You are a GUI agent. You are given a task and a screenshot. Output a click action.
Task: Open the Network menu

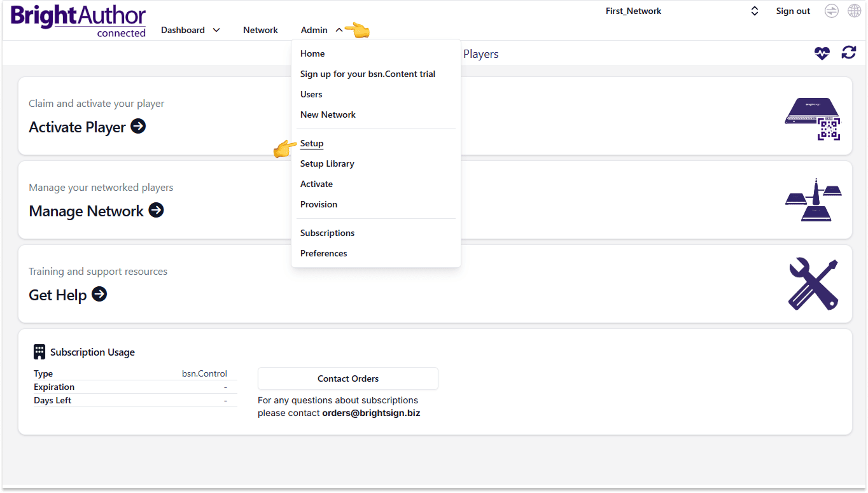(x=260, y=30)
